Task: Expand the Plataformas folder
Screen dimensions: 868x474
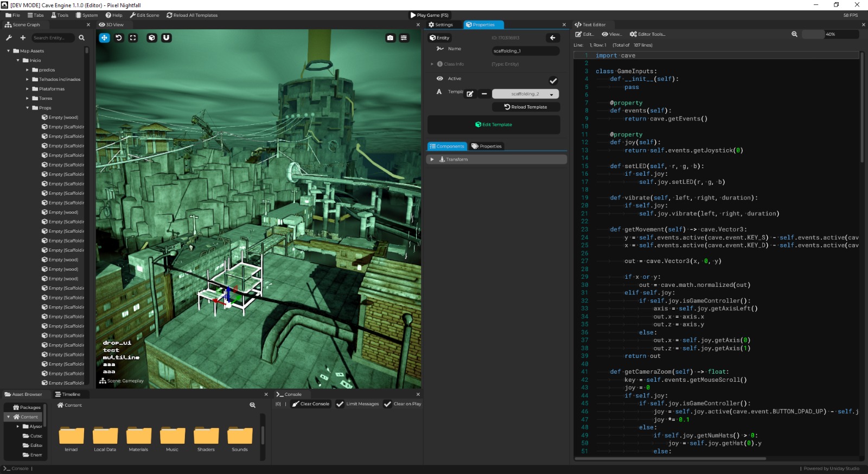Action: coord(28,89)
